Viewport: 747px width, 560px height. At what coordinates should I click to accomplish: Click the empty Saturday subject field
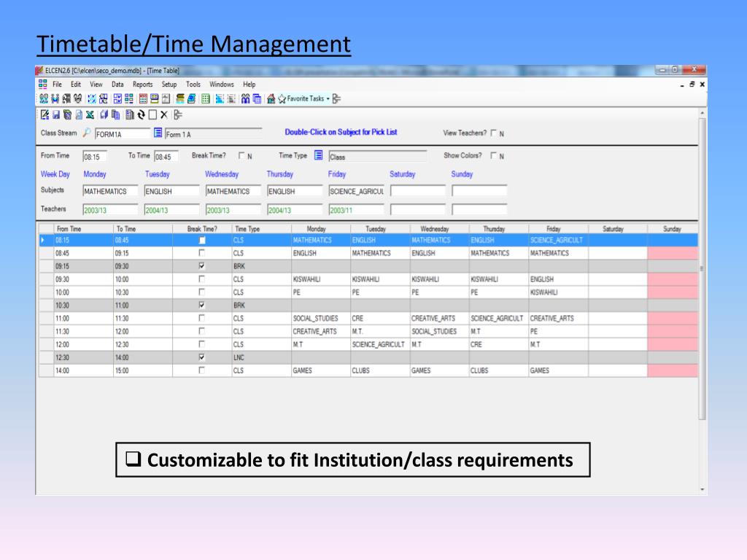[418, 191]
